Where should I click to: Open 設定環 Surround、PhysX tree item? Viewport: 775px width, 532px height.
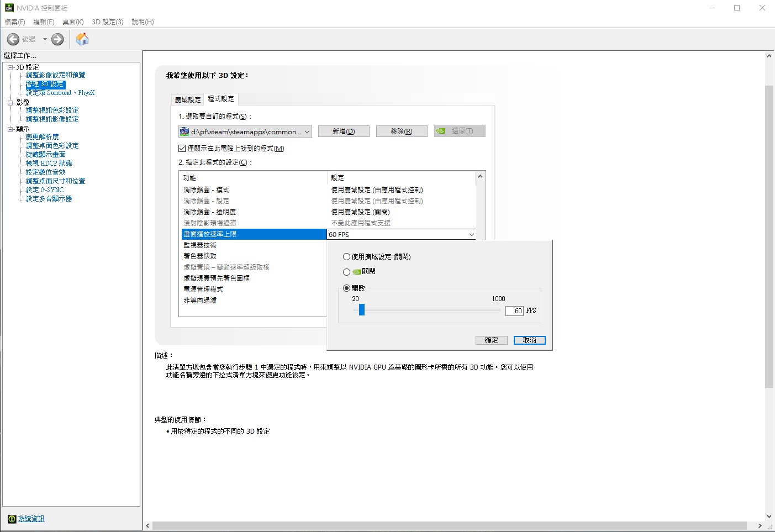60,93
